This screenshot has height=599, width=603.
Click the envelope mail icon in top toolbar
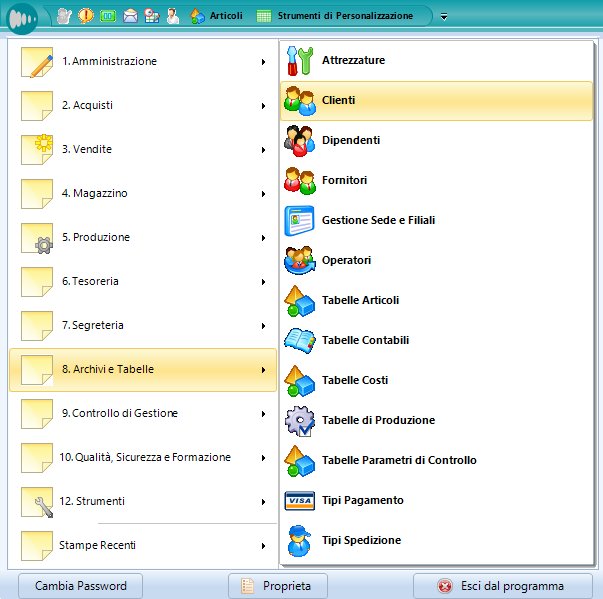point(130,16)
